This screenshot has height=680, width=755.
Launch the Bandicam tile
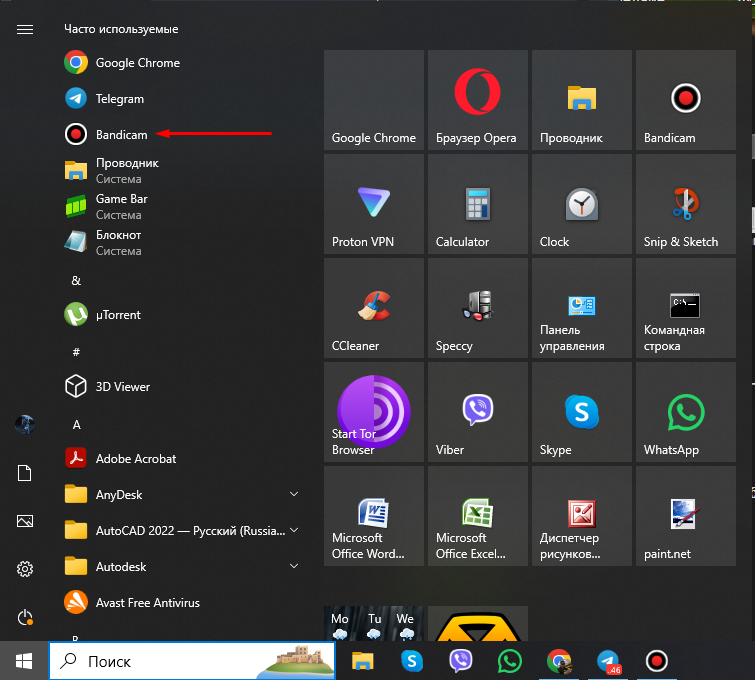pos(686,100)
